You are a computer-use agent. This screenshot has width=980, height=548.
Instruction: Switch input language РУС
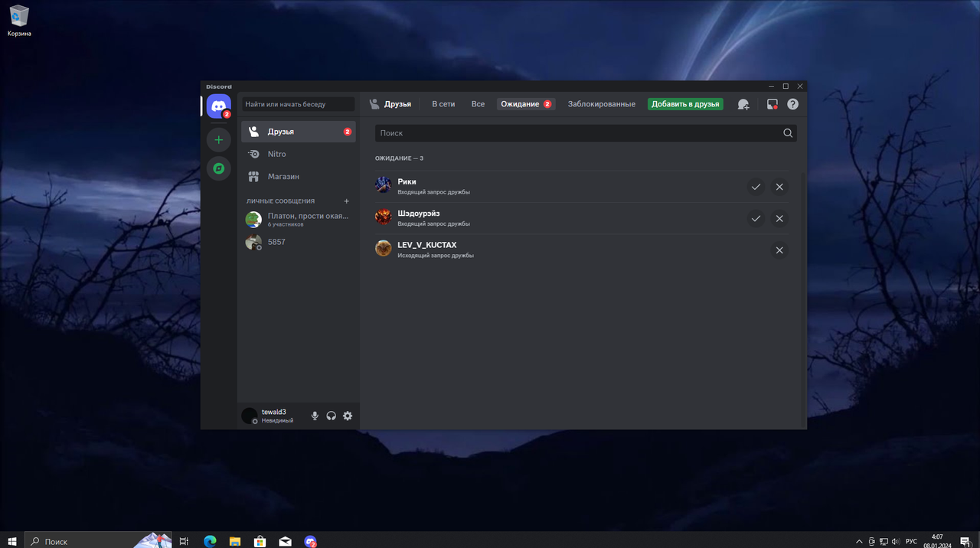click(x=911, y=541)
